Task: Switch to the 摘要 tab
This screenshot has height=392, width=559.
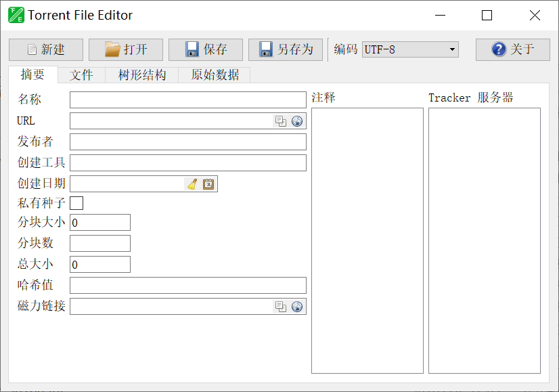Action: pos(33,74)
